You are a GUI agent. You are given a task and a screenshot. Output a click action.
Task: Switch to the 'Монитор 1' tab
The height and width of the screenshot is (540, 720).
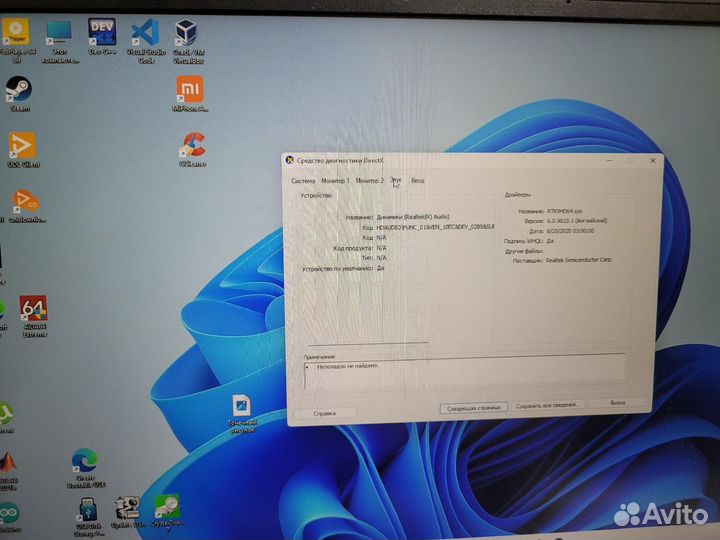point(335,181)
